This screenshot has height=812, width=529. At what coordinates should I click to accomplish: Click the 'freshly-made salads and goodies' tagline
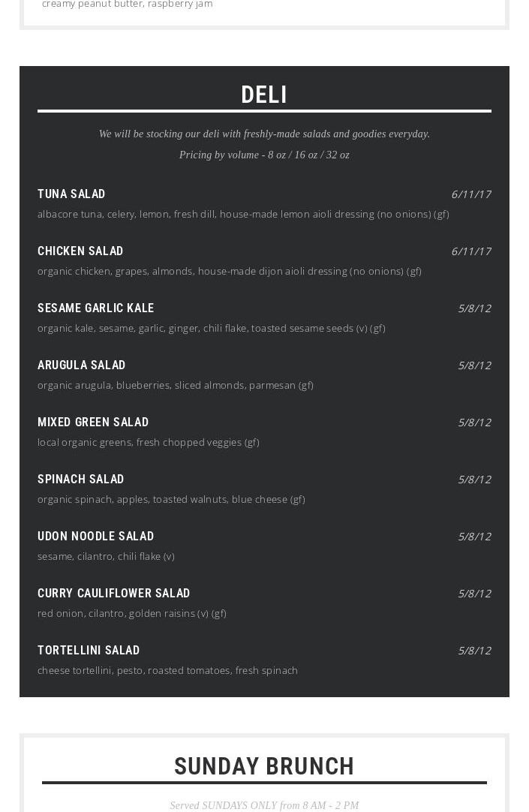pyautogui.click(x=264, y=134)
